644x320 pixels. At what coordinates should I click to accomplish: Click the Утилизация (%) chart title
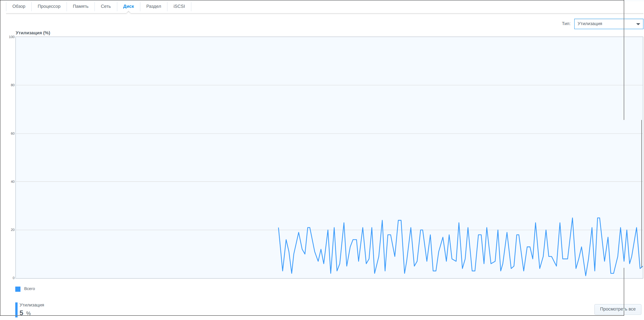click(33, 33)
